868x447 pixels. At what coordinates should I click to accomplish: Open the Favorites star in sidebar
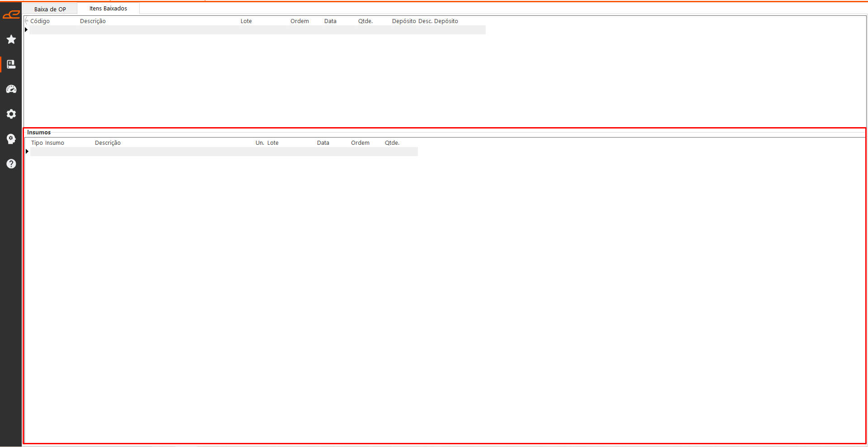click(x=11, y=40)
